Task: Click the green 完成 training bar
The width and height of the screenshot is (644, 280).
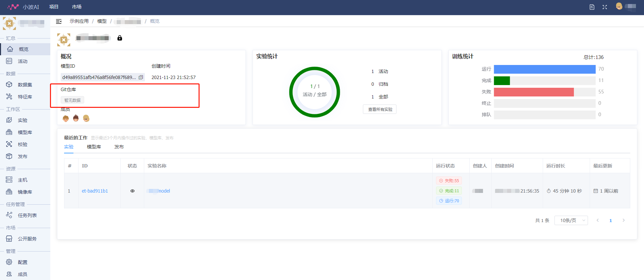Action: [502, 81]
